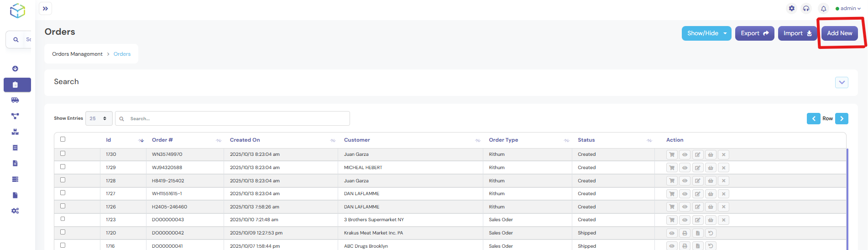Viewport: 868px width, 250px height.
Task: Expand the Search panel chevron
Action: pyautogui.click(x=842, y=82)
